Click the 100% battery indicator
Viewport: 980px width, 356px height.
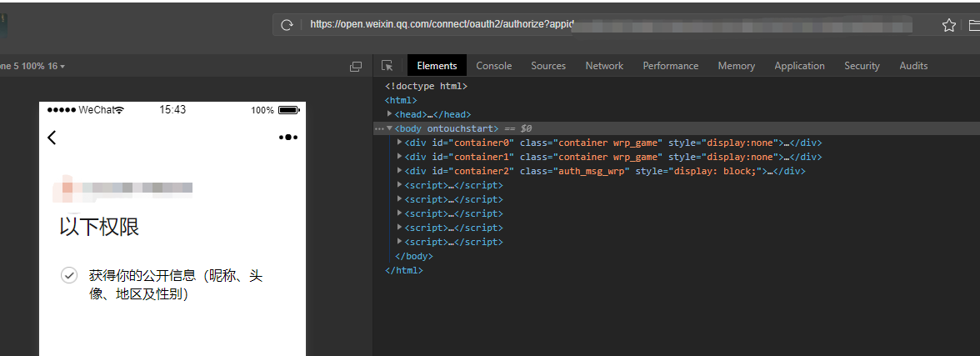pos(275,110)
